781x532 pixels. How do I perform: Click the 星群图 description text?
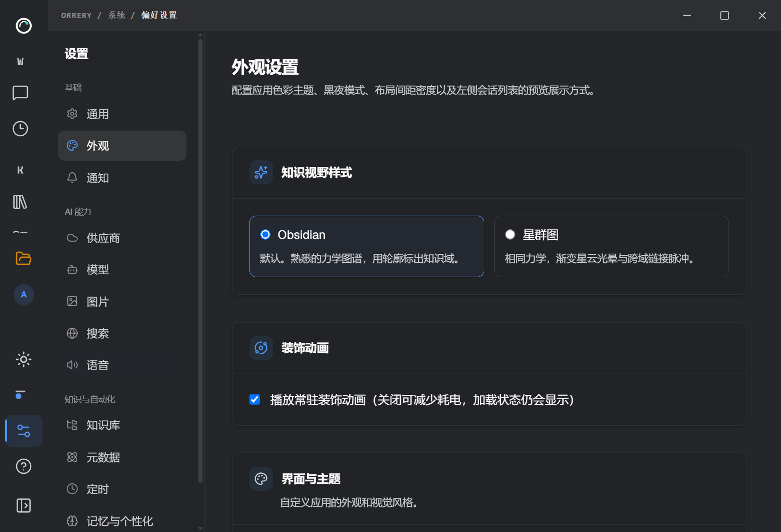coord(600,259)
